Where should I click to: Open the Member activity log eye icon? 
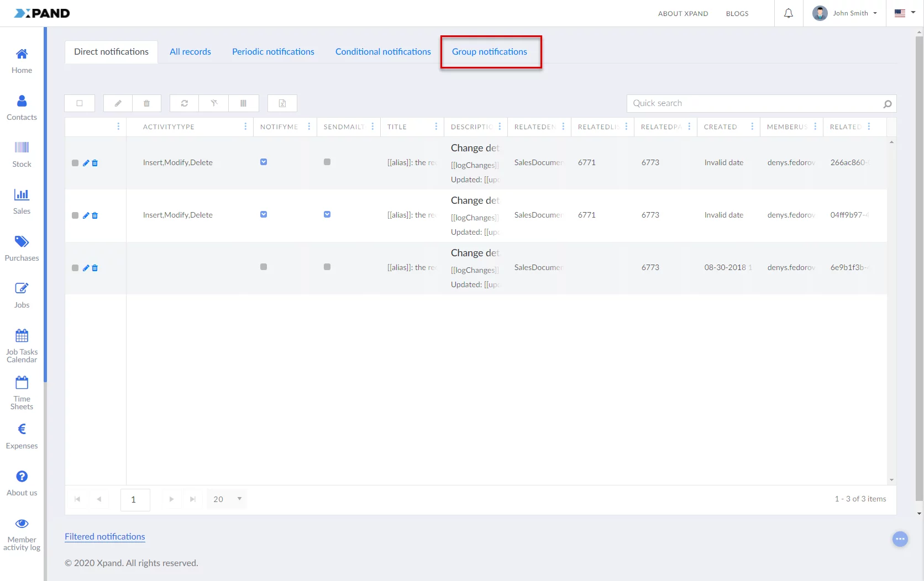point(22,524)
